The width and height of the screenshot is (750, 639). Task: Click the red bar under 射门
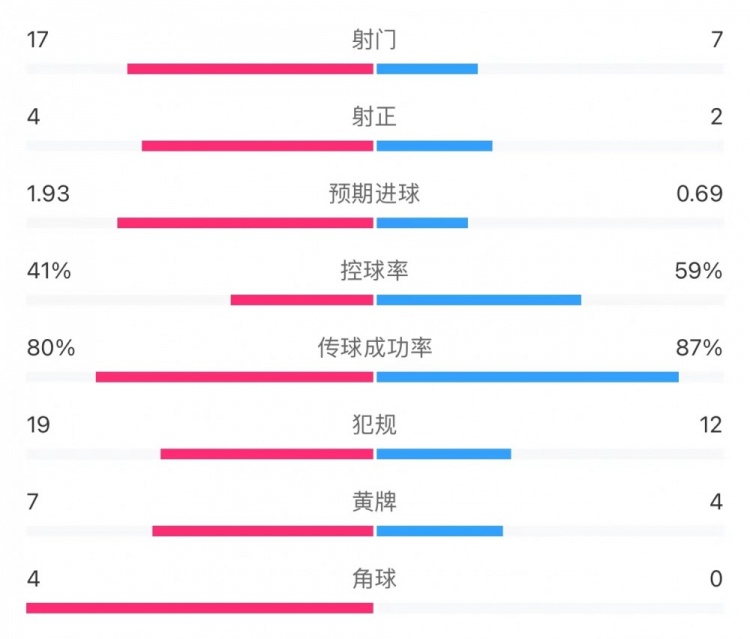(250, 69)
